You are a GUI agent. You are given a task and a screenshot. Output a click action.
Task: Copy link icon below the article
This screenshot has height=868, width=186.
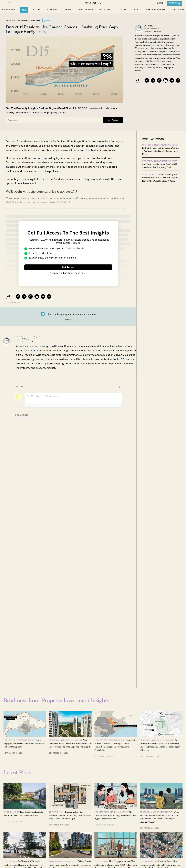(49, 297)
